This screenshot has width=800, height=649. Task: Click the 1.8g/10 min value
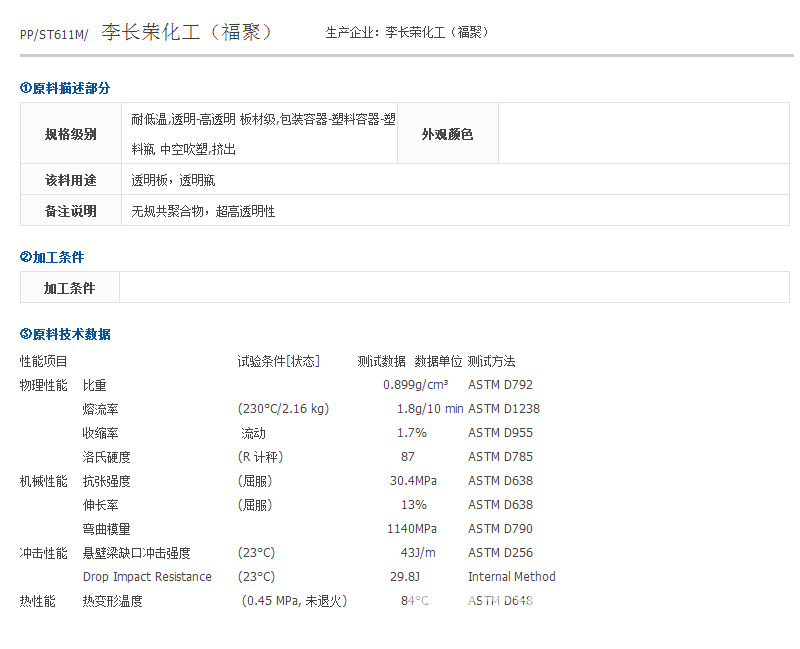[430, 409]
